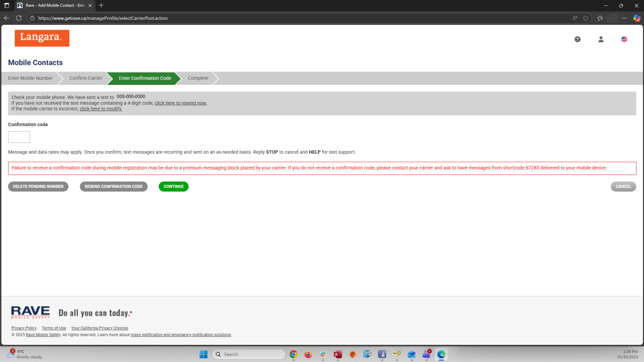Open the Copilot sidebar icon

636,18
